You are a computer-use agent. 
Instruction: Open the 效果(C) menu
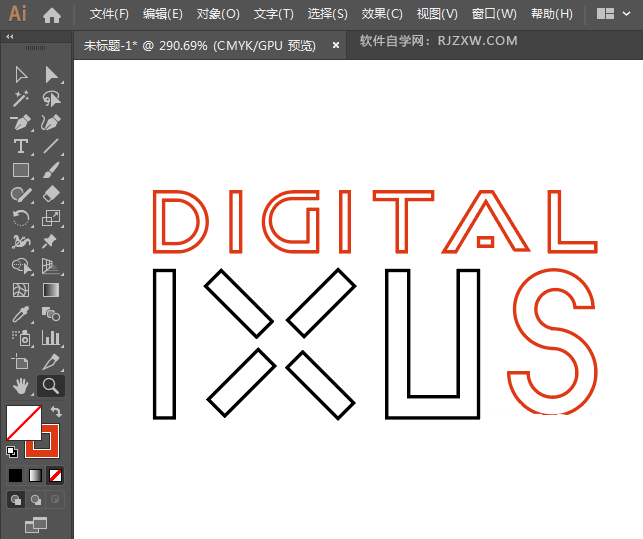pos(382,14)
